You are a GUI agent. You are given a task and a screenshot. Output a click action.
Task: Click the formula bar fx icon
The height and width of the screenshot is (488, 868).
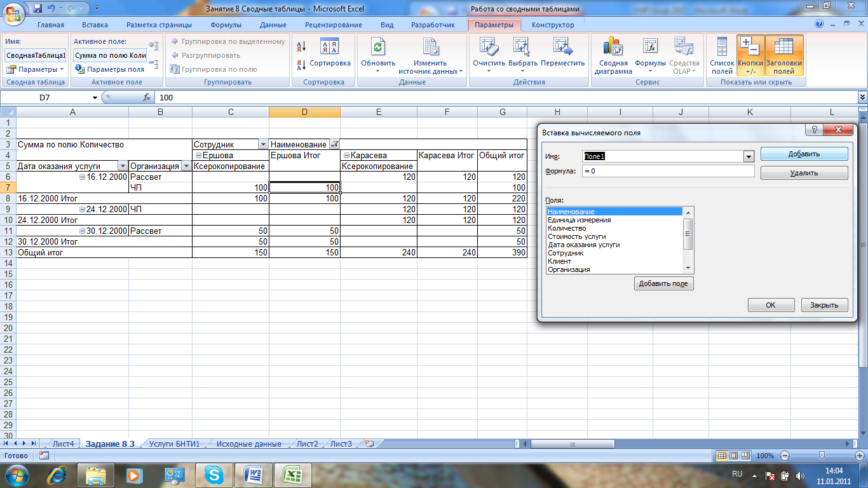pos(146,97)
